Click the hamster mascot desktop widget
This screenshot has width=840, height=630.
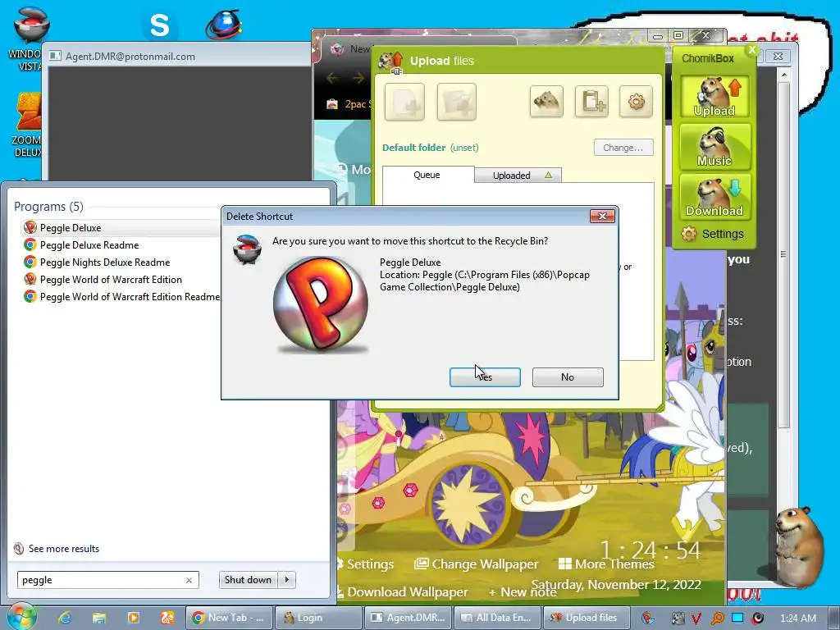pyautogui.click(x=801, y=546)
